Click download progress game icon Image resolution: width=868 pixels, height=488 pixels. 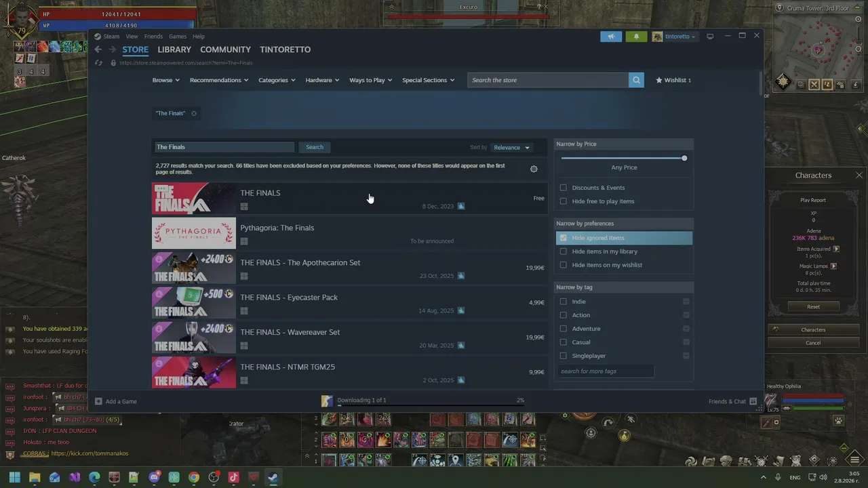tap(327, 401)
